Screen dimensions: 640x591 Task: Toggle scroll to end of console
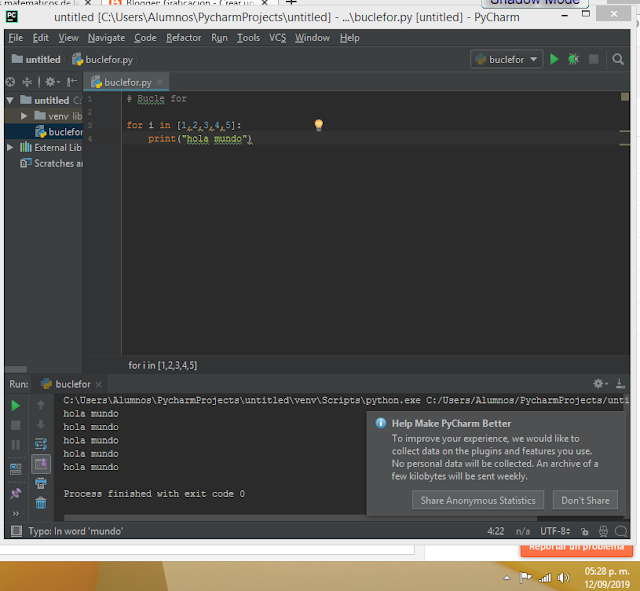click(41, 464)
